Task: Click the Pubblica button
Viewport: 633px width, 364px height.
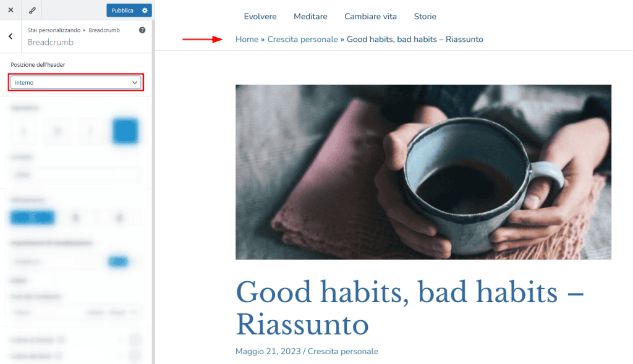Action: pyautogui.click(x=122, y=10)
